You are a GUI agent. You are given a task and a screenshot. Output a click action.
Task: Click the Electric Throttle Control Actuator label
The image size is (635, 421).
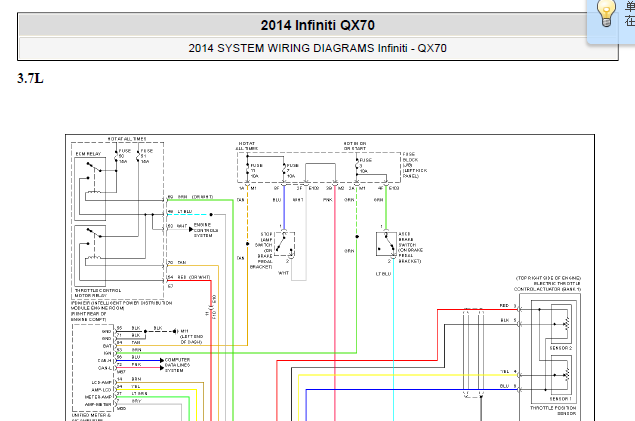[546, 285]
